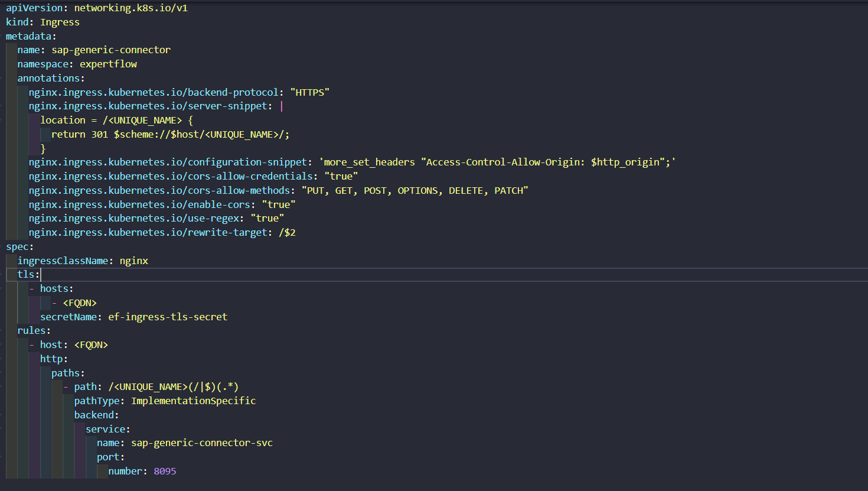This screenshot has width=868, height=491.
Task: Click the host key under rules
Action: click(x=51, y=345)
